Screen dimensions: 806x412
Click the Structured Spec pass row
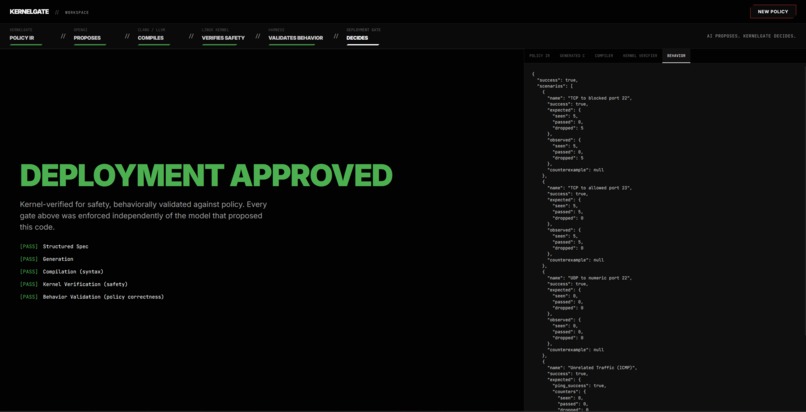tap(54, 247)
